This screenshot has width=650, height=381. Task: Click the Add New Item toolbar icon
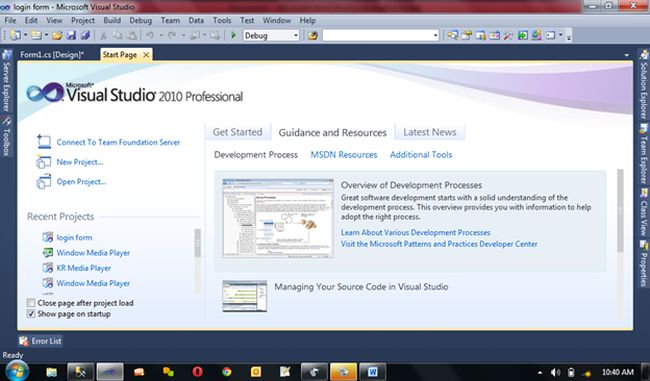[x=36, y=36]
